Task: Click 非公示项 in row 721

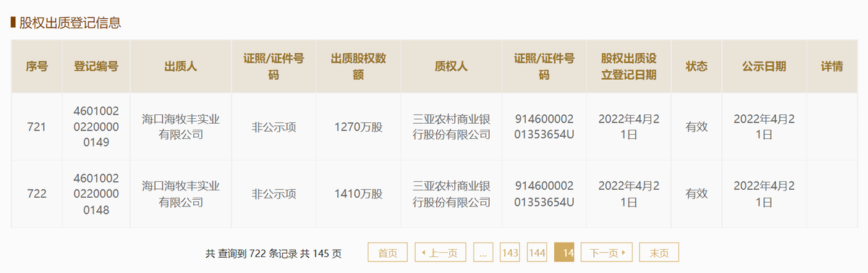Action: pos(274,127)
